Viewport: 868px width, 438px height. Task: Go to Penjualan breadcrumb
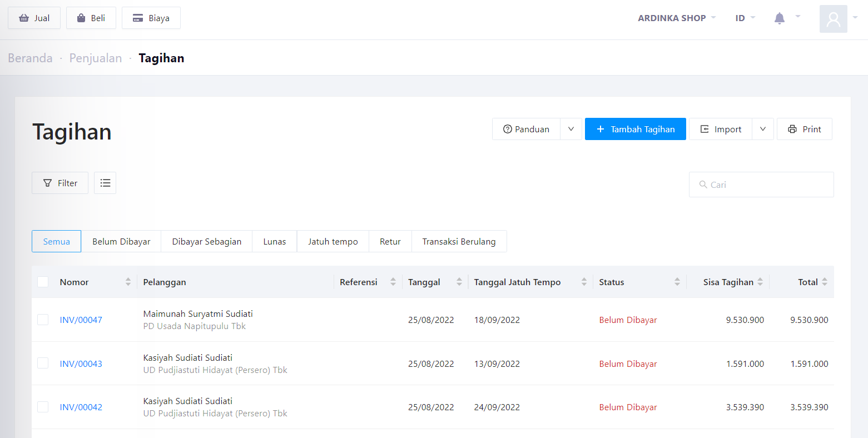tap(96, 58)
